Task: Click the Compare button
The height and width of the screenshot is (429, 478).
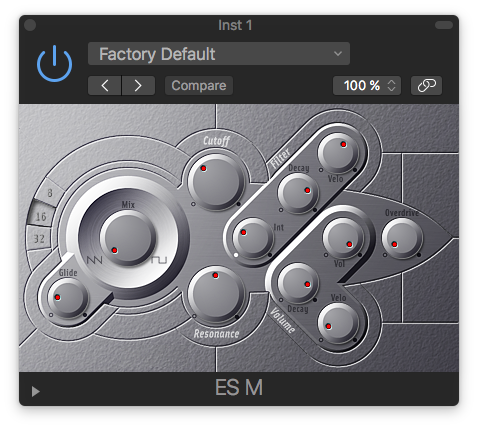Action: 199,86
